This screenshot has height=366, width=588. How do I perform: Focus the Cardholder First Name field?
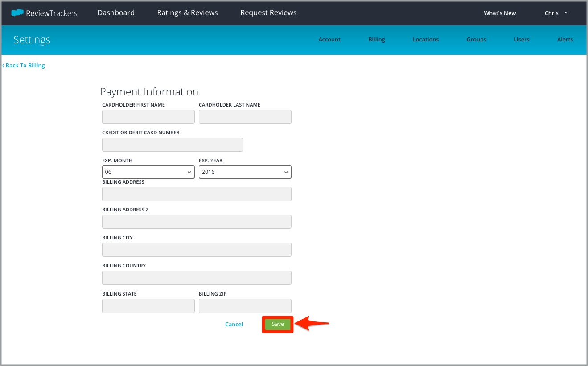148,117
